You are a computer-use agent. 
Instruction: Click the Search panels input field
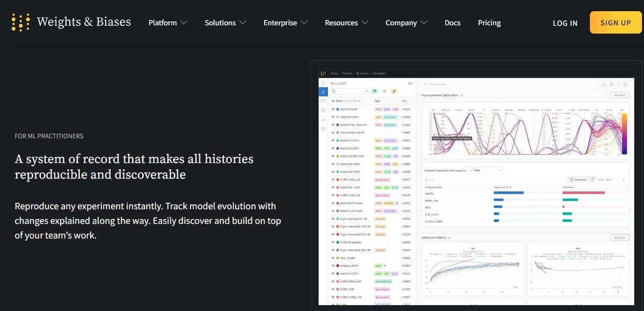coord(510,84)
